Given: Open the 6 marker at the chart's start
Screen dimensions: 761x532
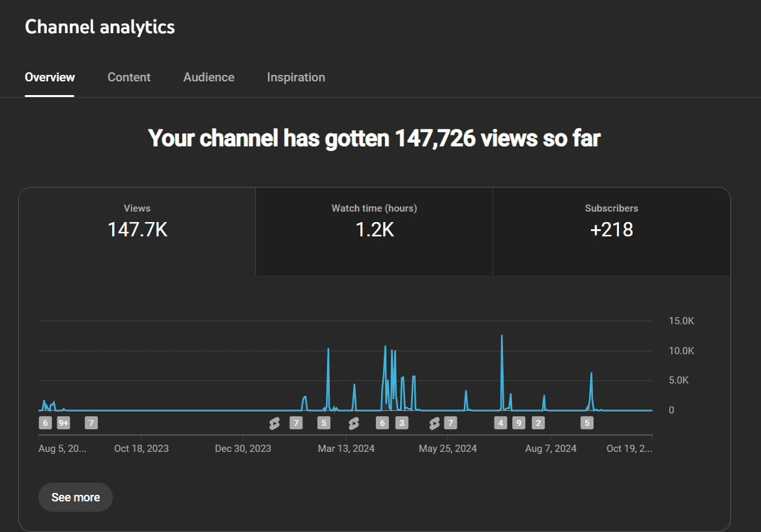Looking at the screenshot, I should 45,423.
